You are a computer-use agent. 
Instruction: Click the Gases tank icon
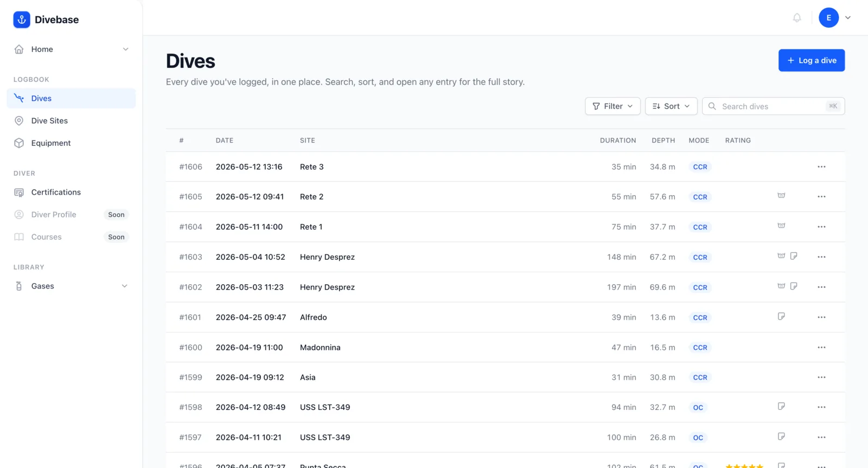(19, 286)
